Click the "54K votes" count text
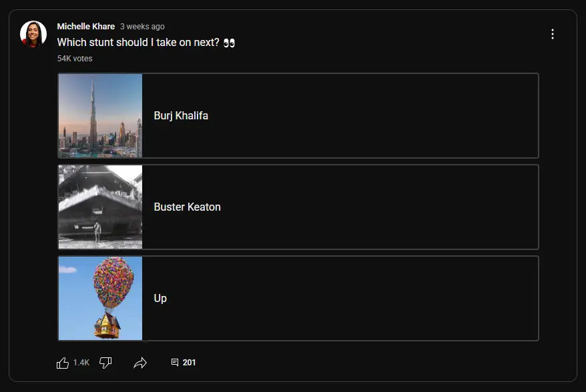The width and height of the screenshot is (586, 392). pyautogui.click(x=75, y=59)
